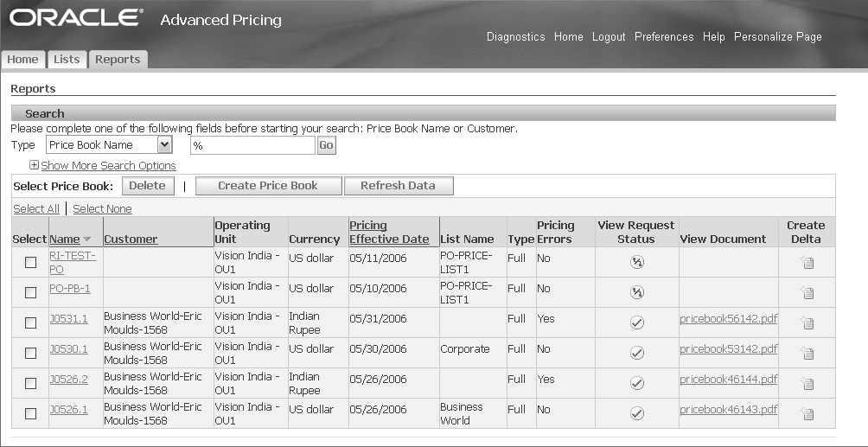
Task: Expand Show More Search Options
Action: (103, 166)
